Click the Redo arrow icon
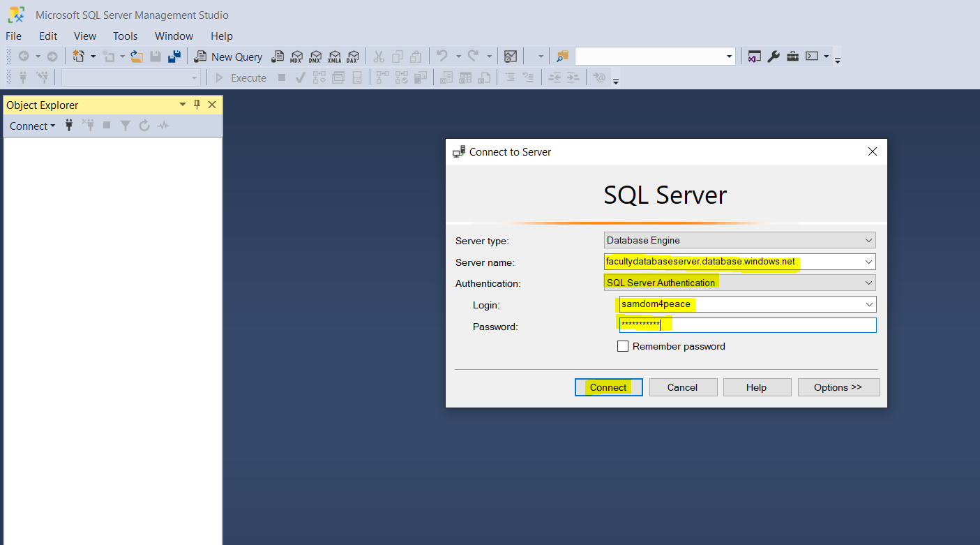The width and height of the screenshot is (980, 545). pyautogui.click(x=473, y=57)
